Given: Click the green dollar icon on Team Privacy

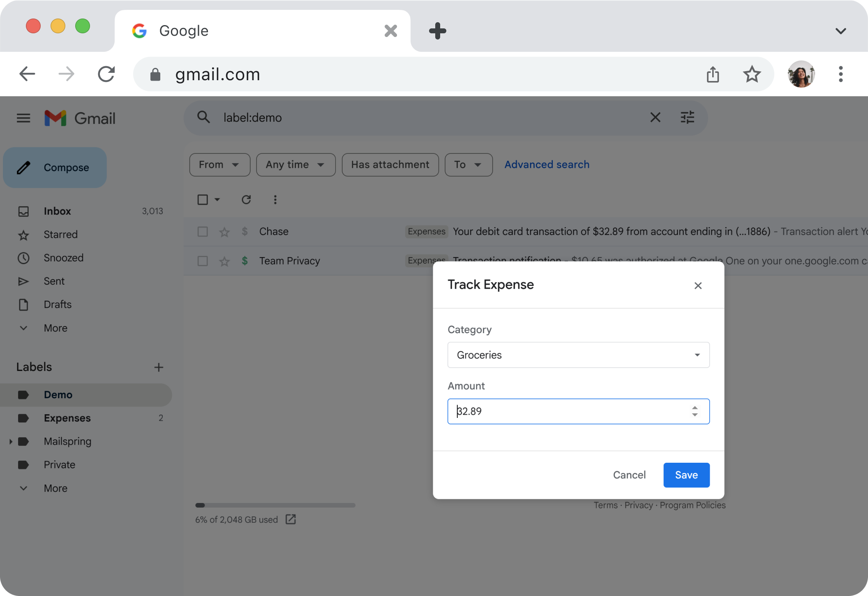Looking at the screenshot, I should (245, 261).
